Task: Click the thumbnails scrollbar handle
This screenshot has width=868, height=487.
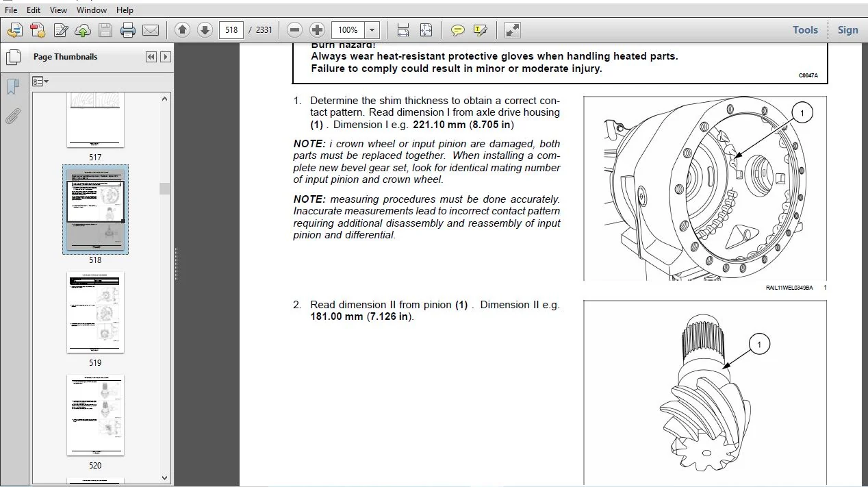Action: click(x=165, y=188)
